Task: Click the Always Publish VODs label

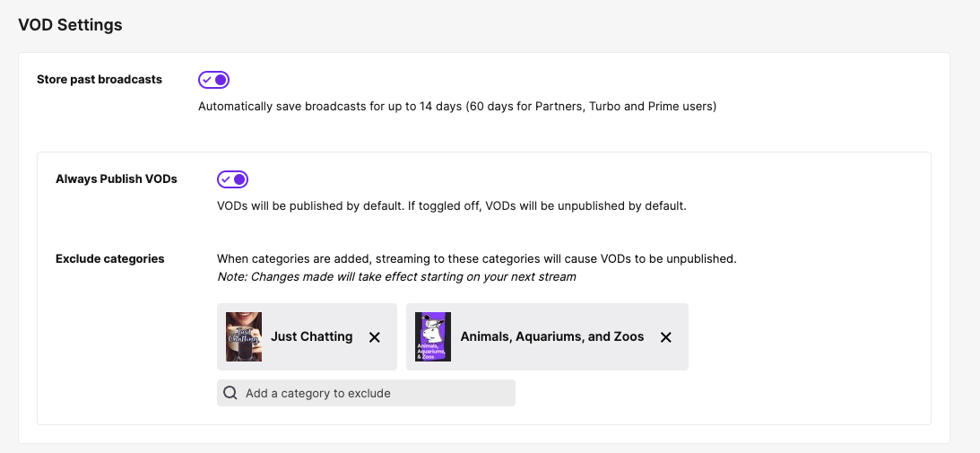Action: 117,179
